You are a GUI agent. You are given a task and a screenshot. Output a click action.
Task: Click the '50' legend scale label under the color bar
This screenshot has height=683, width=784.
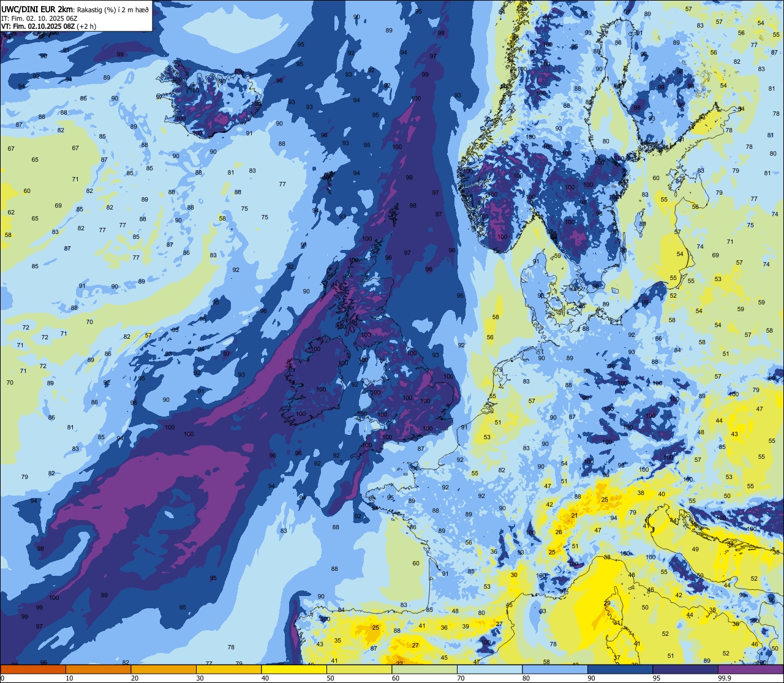pyautogui.click(x=330, y=678)
